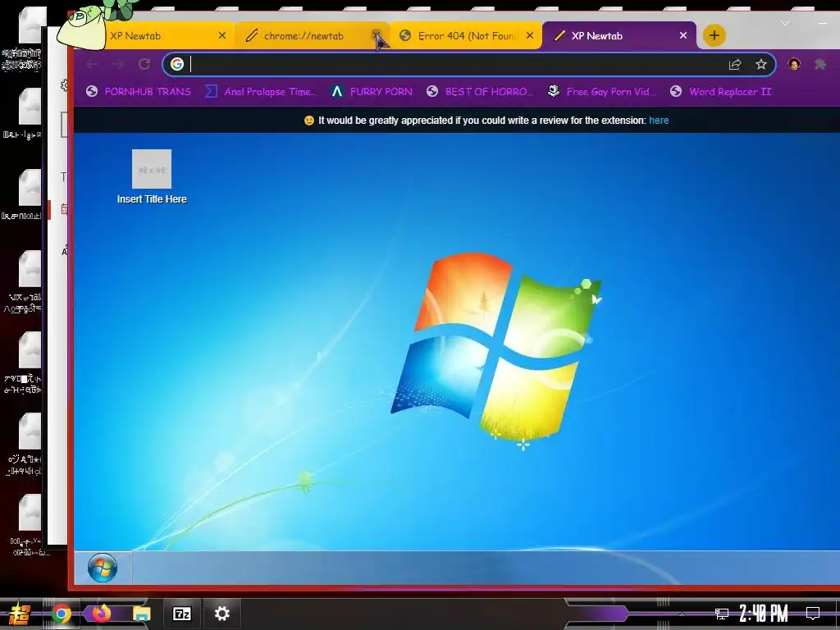Screen dimensions: 840x630
Task: Switch to the first XP Newtab tab
Action: 161,36
